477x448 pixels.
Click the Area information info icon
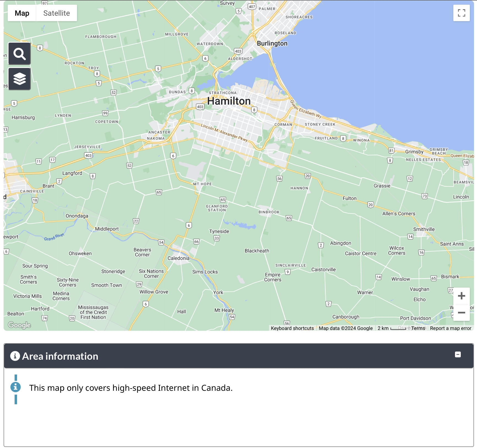pyautogui.click(x=15, y=356)
